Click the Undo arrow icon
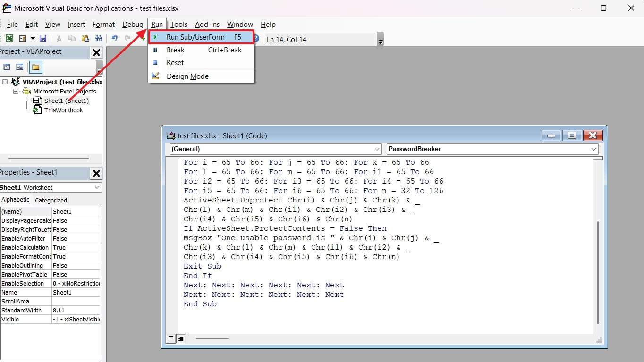644x362 pixels. [x=114, y=38]
